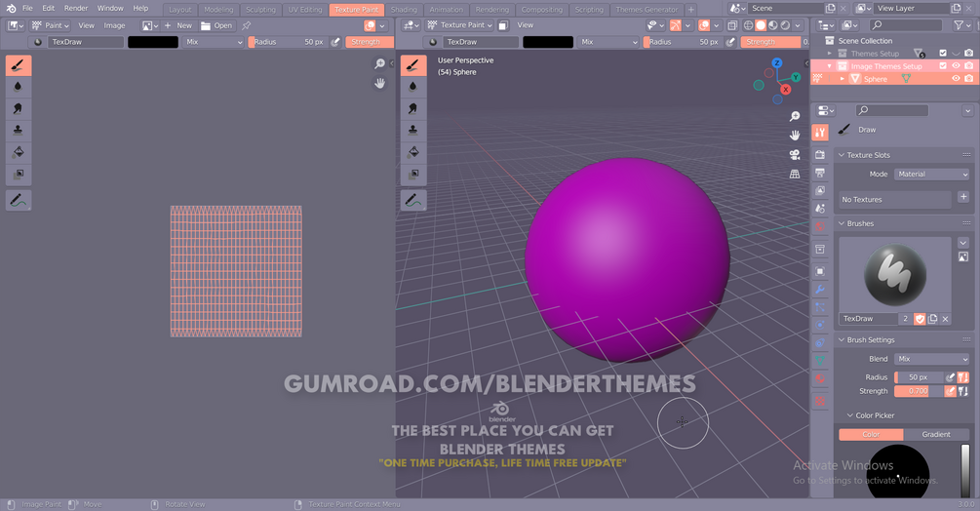Image resolution: width=980 pixels, height=511 pixels.
Task: Open the Texture Paint mode dropdown in the viewport
Action: pos(460,25)
